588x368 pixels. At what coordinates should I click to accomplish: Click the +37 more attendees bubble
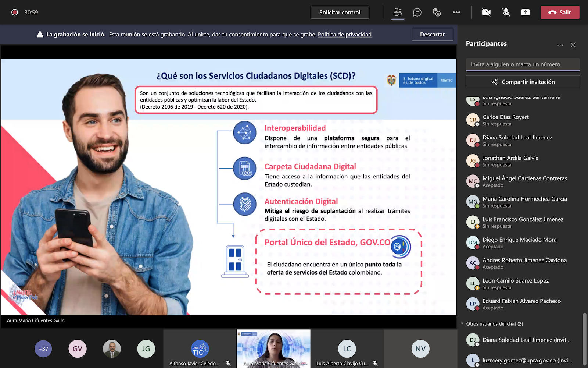pos(43,349)
